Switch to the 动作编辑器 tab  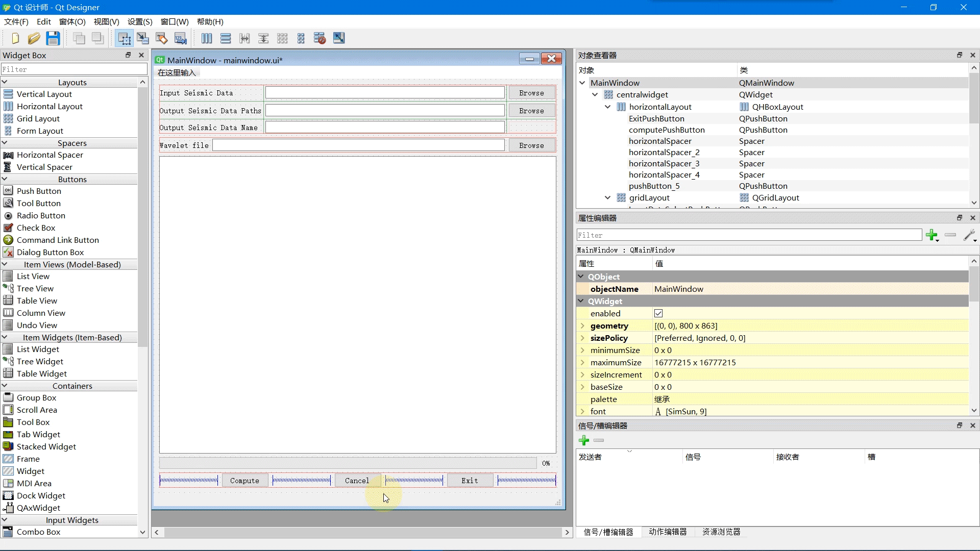click(668, 532)
